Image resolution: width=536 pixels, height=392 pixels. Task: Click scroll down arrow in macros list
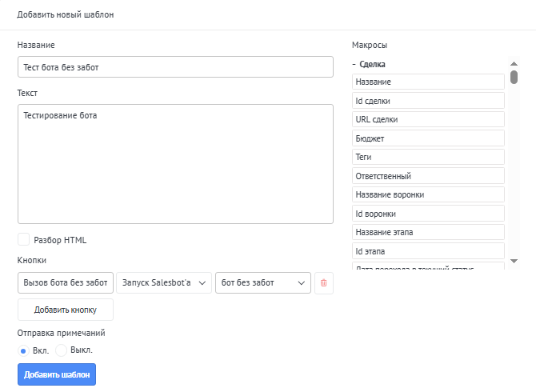(514, 261)
